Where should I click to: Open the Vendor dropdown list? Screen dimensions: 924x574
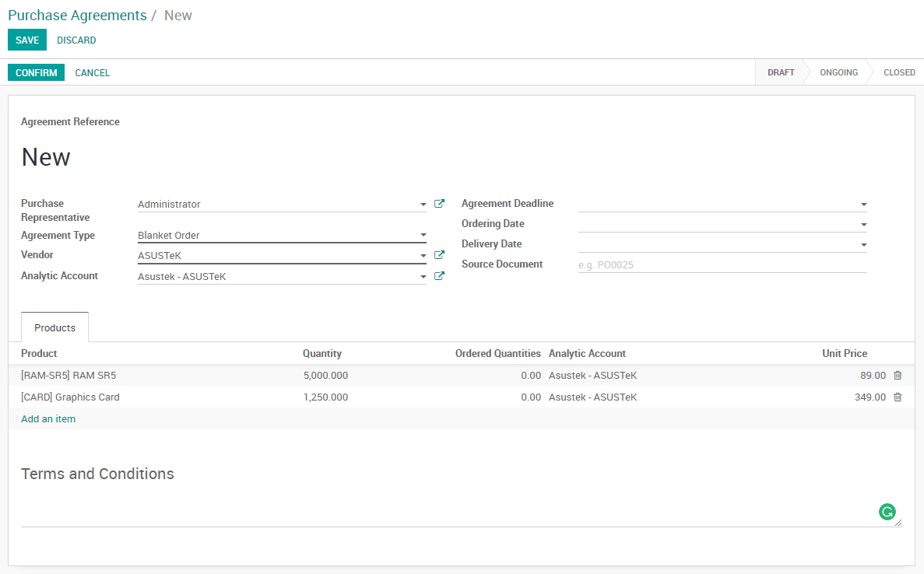point(423,255)
